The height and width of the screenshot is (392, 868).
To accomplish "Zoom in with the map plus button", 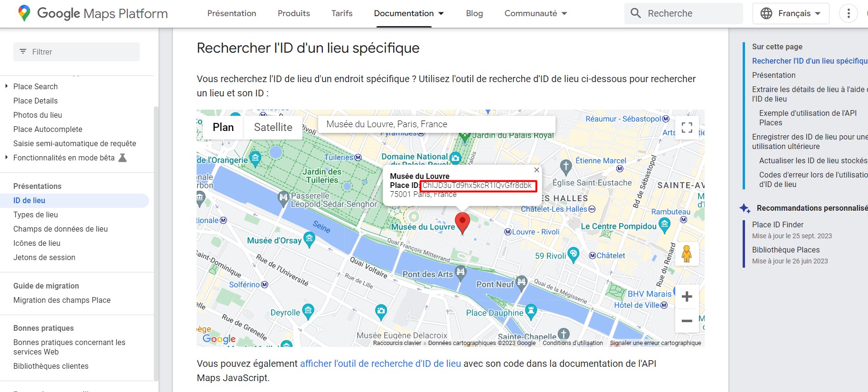I will [687, 297].
